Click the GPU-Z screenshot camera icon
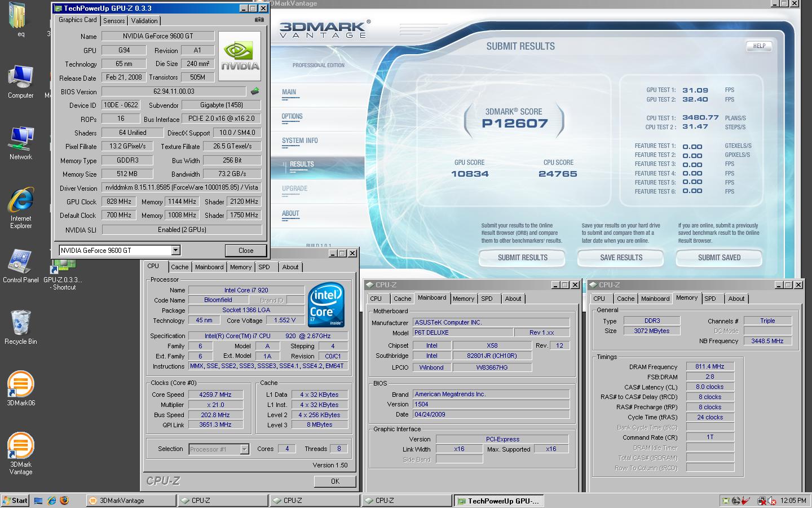Image resolution: width=812 pixels, height=508 pixels. pyautogui.click(x=259, y=20)
